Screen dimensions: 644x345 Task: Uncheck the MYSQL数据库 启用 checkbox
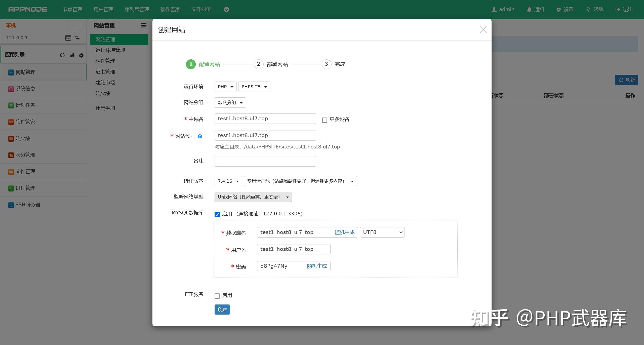click(217, 214)
